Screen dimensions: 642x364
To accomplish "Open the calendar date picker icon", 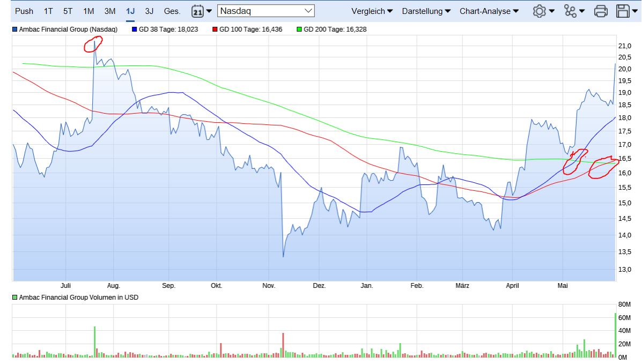I will [x=198, y=11].
